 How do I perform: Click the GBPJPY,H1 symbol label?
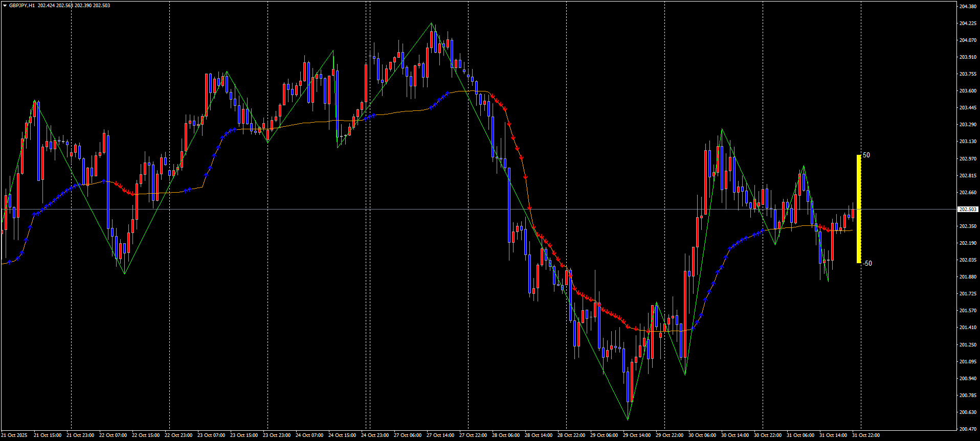coord(22,6)
